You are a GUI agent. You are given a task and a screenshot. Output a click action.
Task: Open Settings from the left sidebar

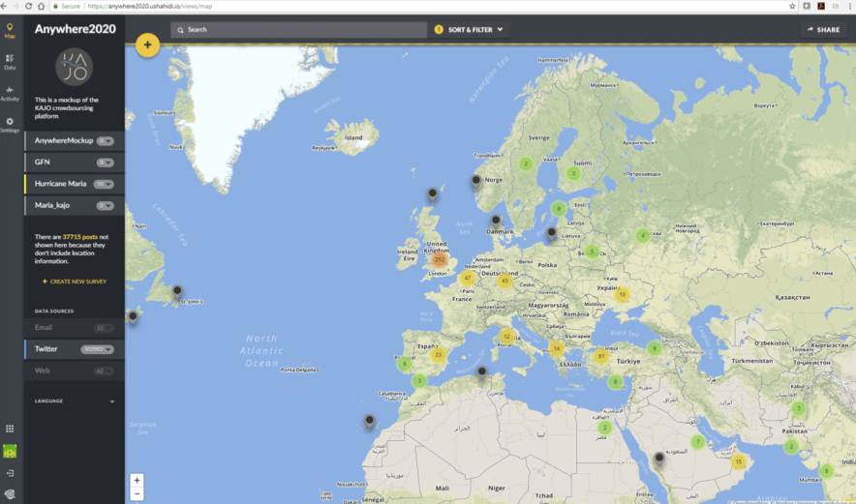[x=10, y=125]
